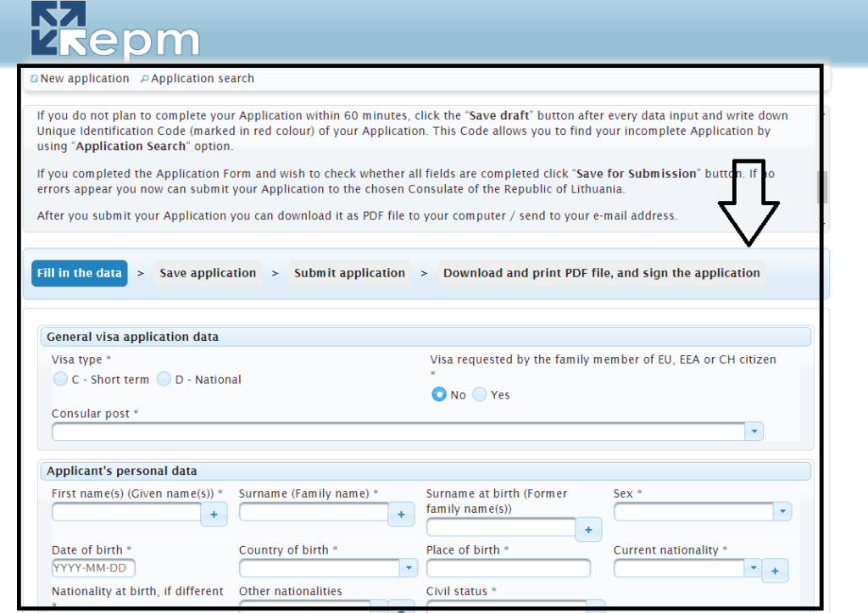Click the Place of birth field
868x613 pixels.
coord(509,568)
